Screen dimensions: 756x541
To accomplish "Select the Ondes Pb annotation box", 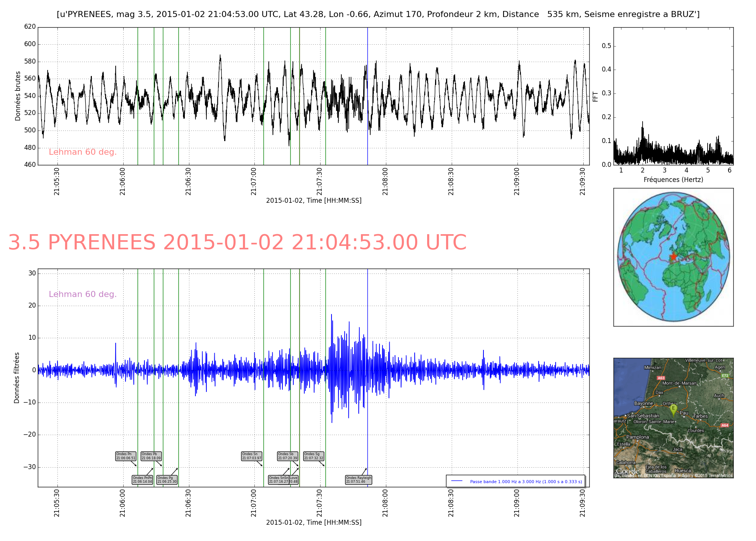I will pyautogui.click(x=151, y=456).
